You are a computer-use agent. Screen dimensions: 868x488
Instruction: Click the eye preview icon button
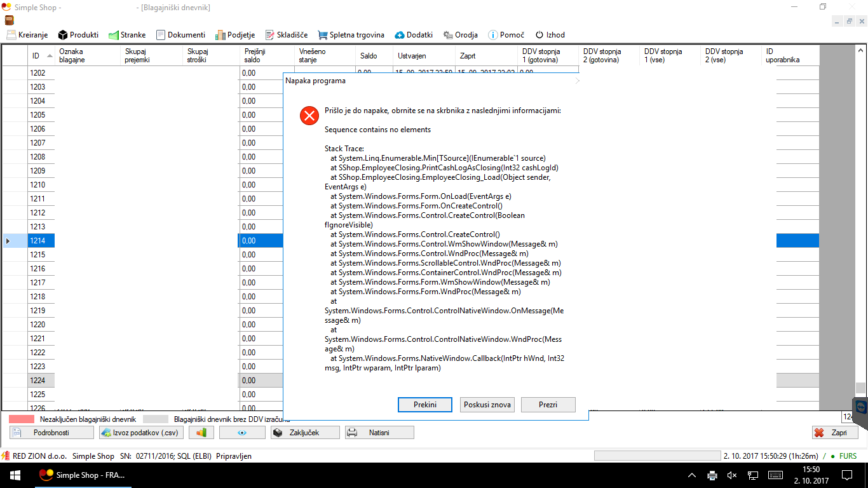(242, 433)
